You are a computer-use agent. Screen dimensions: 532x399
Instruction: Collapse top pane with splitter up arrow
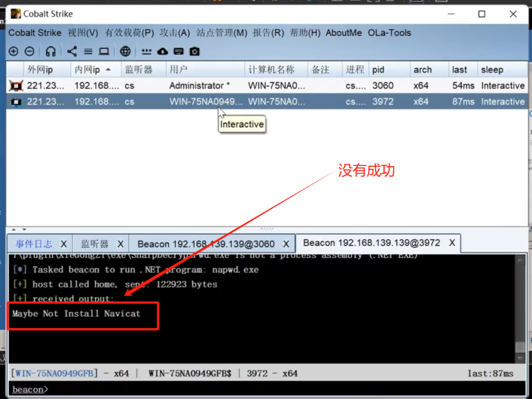(x=14, y=229)
